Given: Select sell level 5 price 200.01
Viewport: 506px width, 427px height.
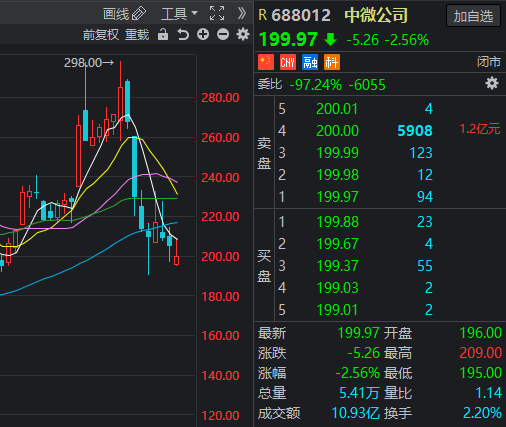Looking at the screenshot, I should point(337,109).
